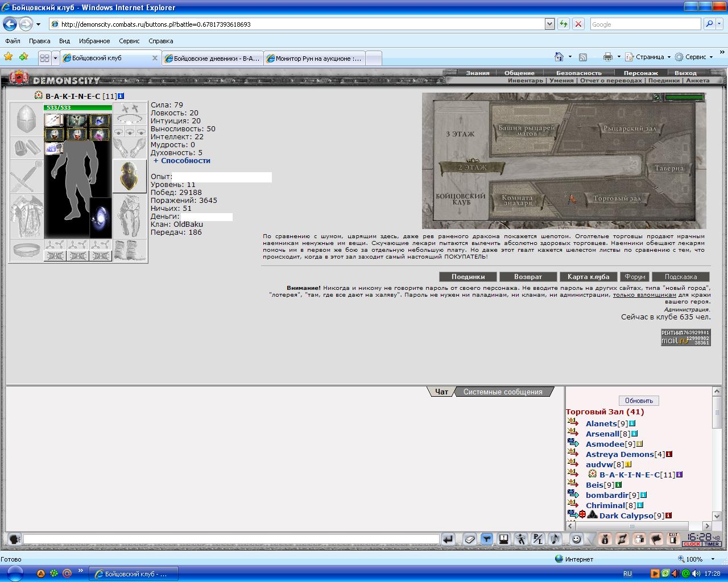Click the flag icon in chat toolbar
This screenshot has width=728, height=582.
coord(656,539)
